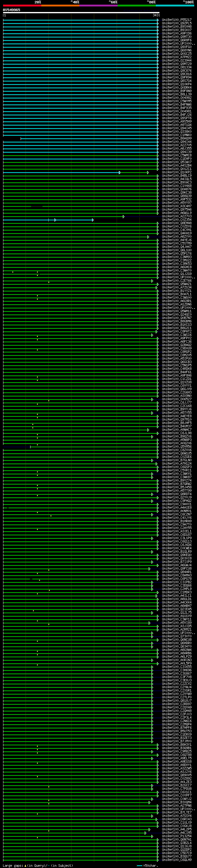Viewport: 197px width, 868px height.
Task: Select hit label UniRef100_O04982
Action: (x=177, y=98)
